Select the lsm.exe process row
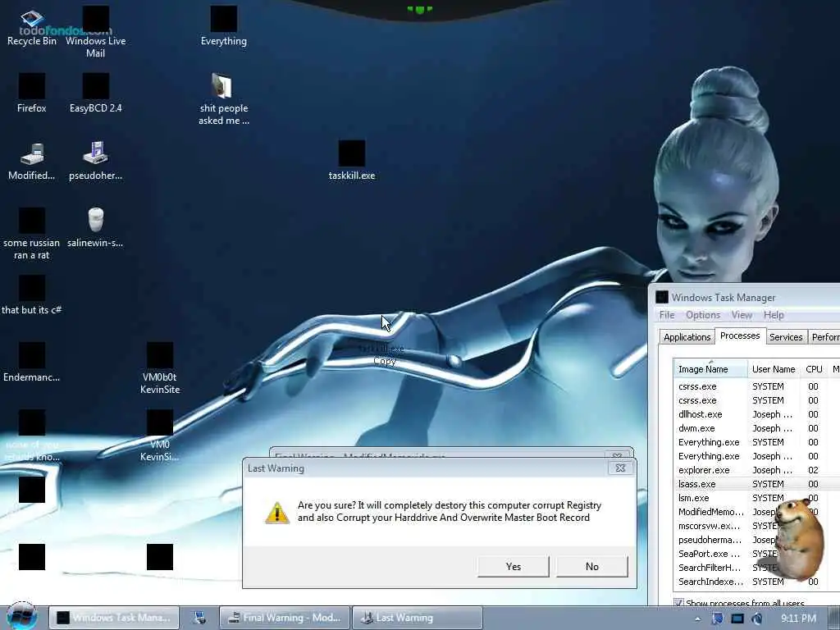Image resolution: width=840 pixels, height=630 pixels. click(x=756, y=498)
